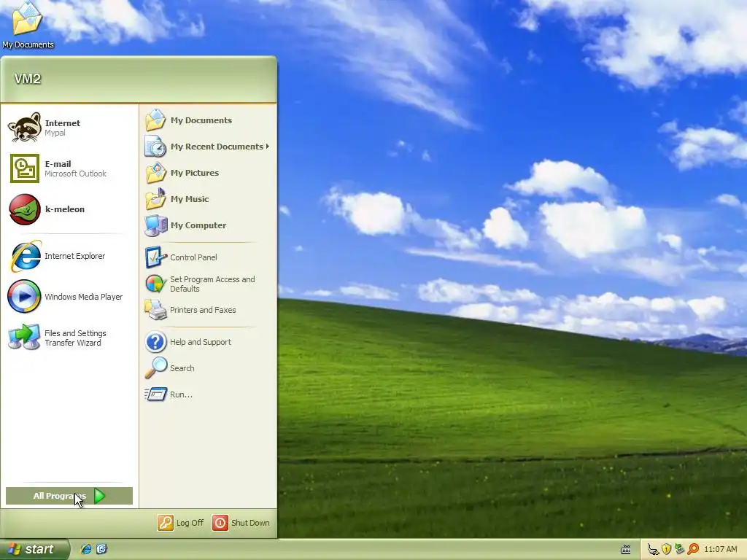Open the Mypal Internet browser raccoon icon
747x560 pixels.
tap(25, 128)
